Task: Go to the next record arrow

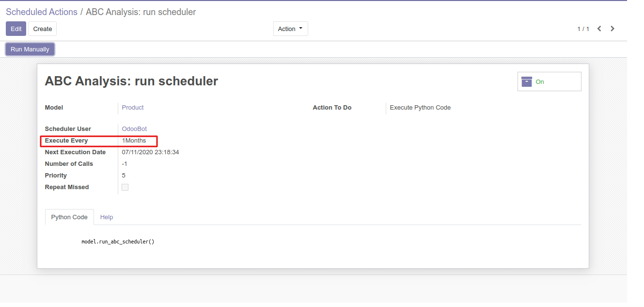Action: (x=613, y=29)
